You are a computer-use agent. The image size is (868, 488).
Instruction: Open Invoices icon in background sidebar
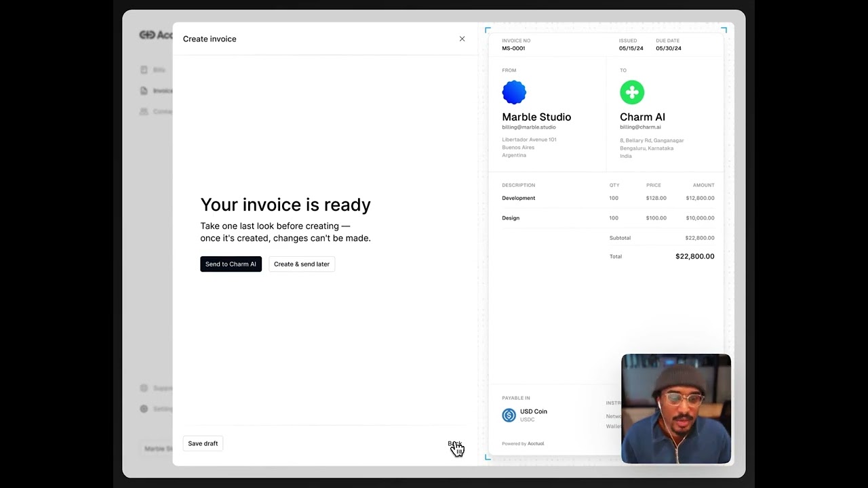click(x=144, y=91)
